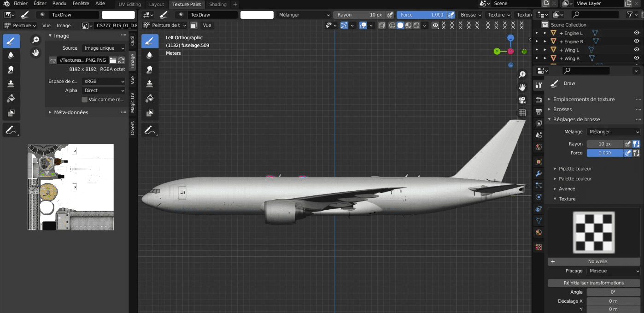The width and height of the screenshot is (644, 313).
Task: Switch to the UV Editing workspace tab
Action: coord(129,4)
